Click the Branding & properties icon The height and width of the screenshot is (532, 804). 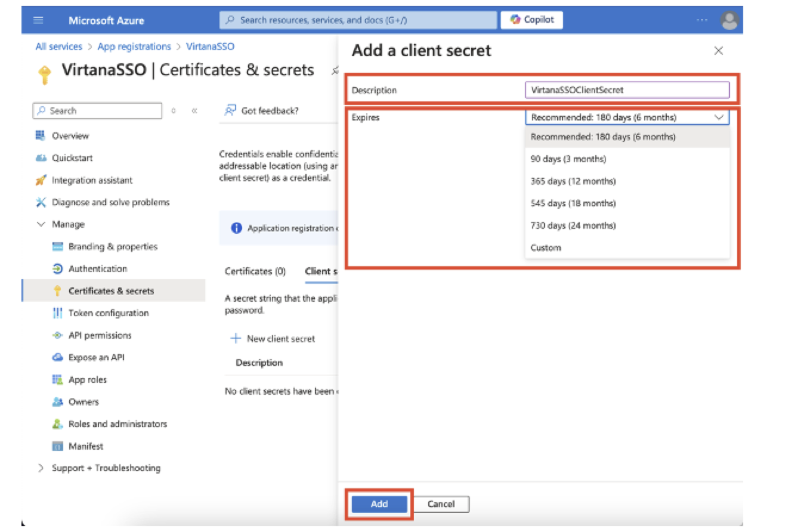tap(58, 246)
